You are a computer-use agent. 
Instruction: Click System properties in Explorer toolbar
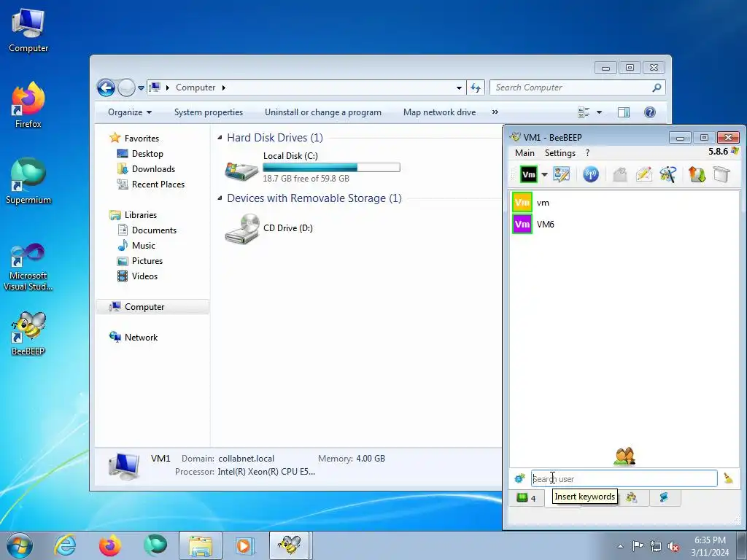[x=209, y=112]
